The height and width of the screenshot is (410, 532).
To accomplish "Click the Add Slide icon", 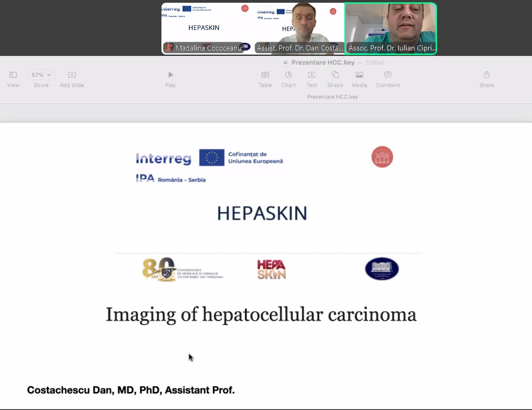I will [72, 75].
